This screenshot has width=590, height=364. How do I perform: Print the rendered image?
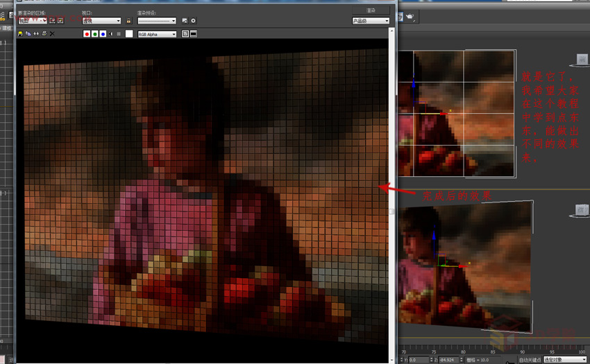point(44,34)
